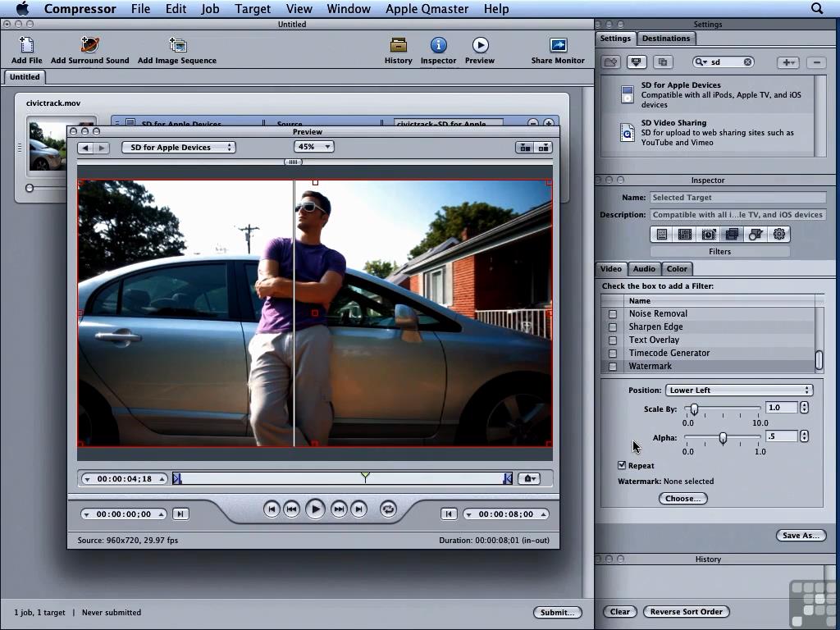
Task: Play the preview clip
Action: (x=315, y=509)
